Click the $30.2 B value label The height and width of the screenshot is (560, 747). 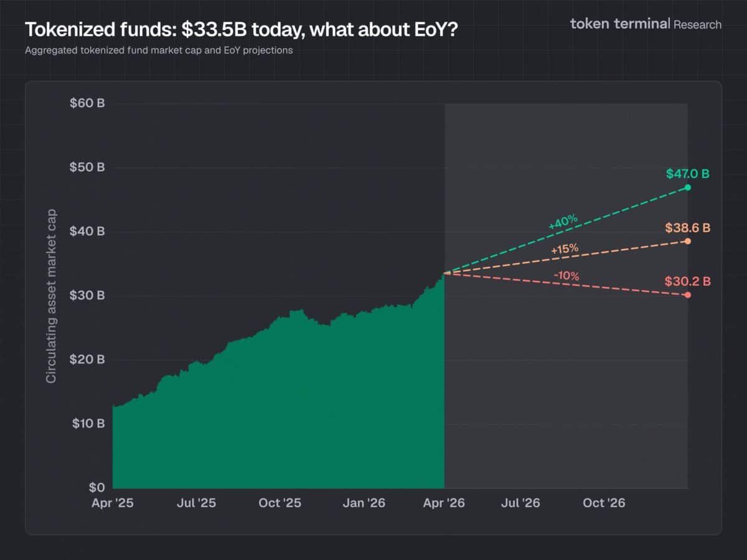(x=688, y=281)
